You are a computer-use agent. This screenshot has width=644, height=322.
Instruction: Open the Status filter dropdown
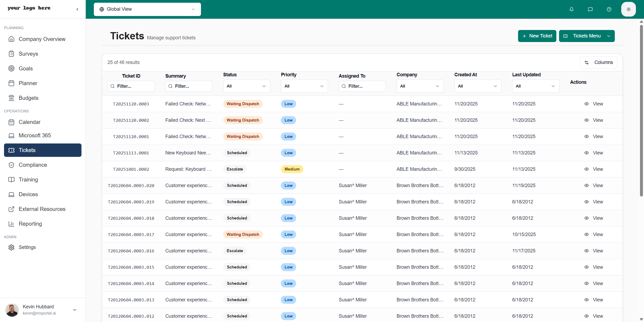pos(246,86)
